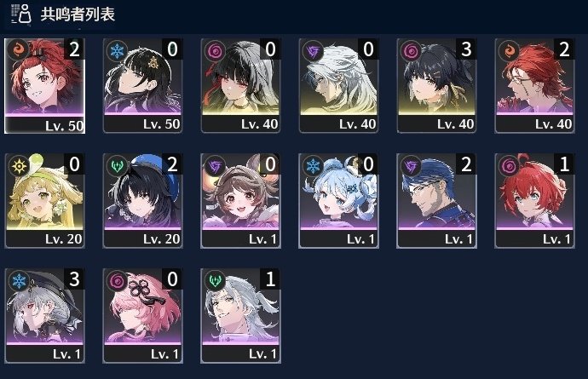This screenshot has height=379, width=588.
Task: Click the Lv. 40 label of the black-and-white-haired Havoc resonator
Action: (x=260, y=124)
